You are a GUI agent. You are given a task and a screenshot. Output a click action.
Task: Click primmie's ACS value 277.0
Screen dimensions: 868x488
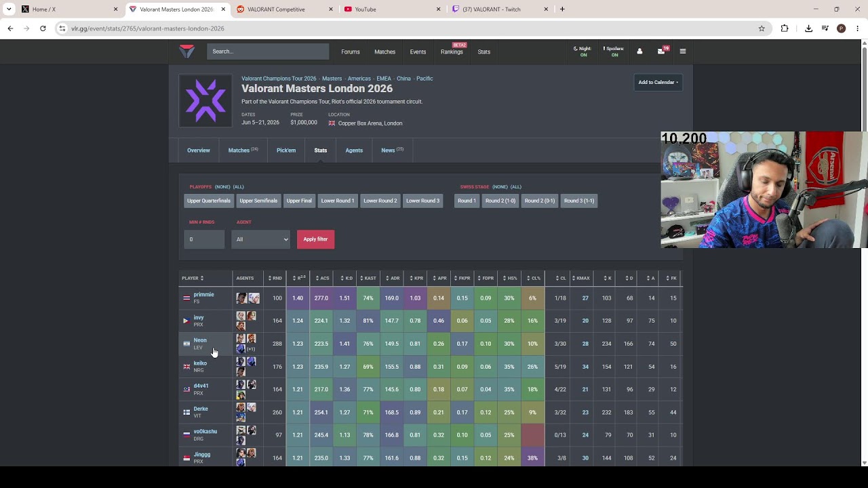click(x=321, y=298)
